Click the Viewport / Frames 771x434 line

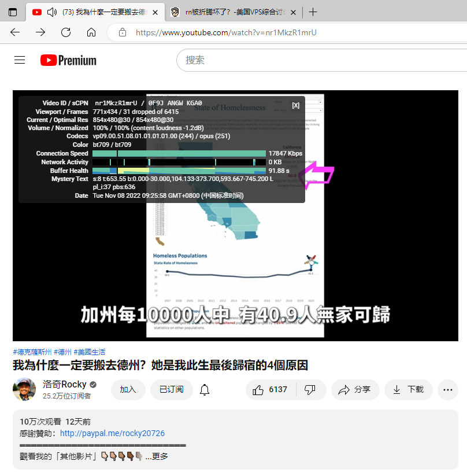pyautogui.click(x=136, y=112)
